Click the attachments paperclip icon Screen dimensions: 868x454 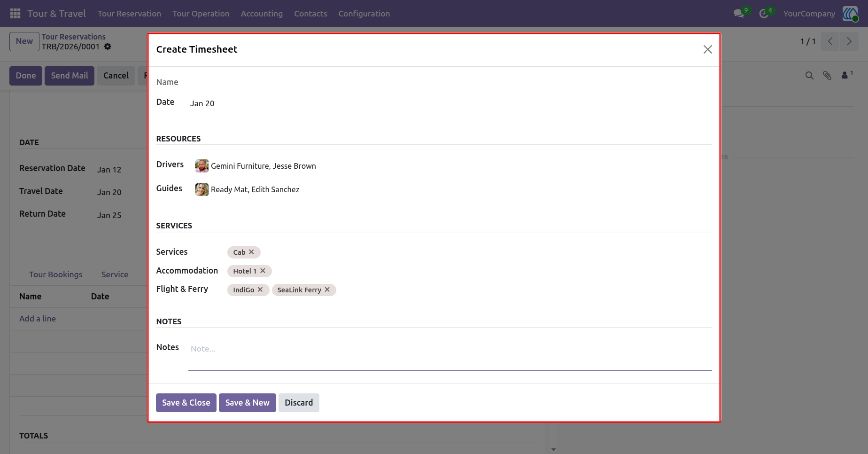point(827,76)
